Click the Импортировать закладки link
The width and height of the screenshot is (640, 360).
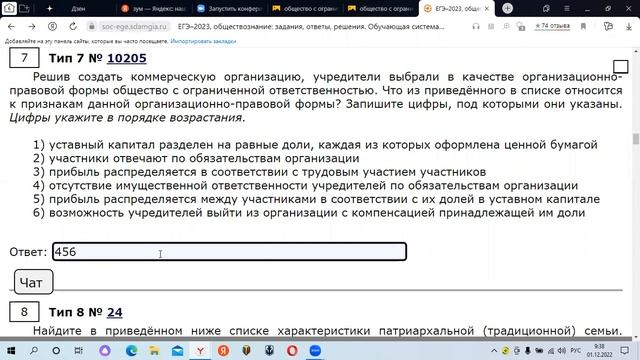203,41
